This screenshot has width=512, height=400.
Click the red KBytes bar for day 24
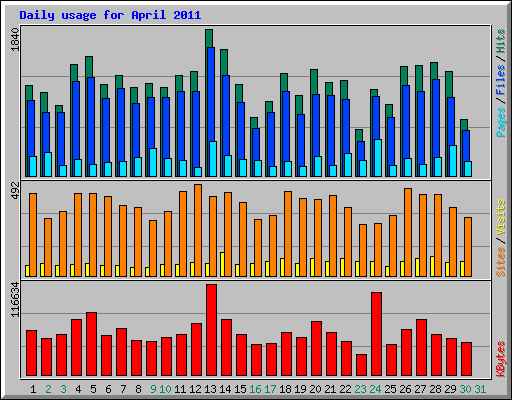[x=376, y=334]
